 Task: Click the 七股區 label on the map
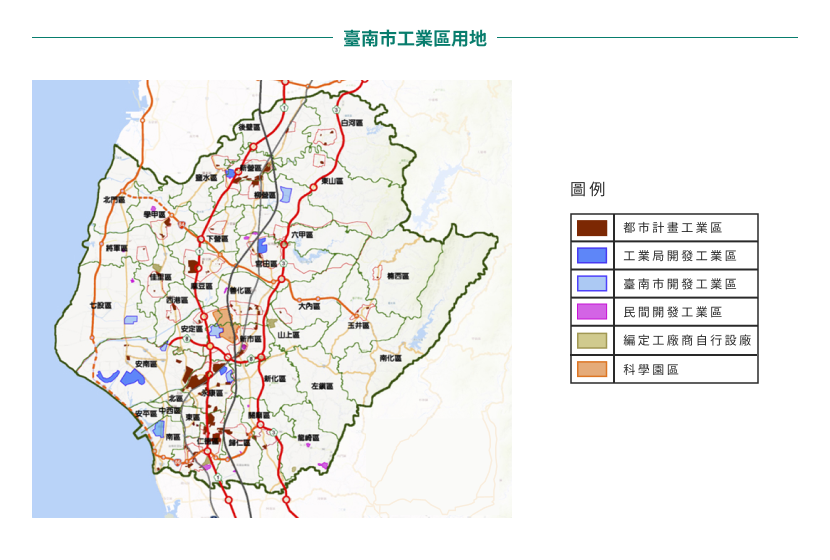tap(100, 305)
